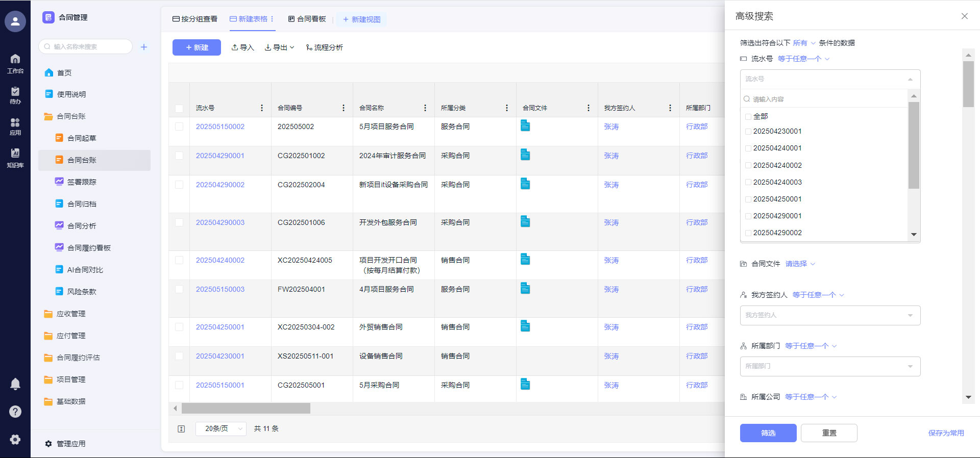This screenshot has width=980, height=458.
Task: Open settings gear in left sidebar
Action: point(15,440)
